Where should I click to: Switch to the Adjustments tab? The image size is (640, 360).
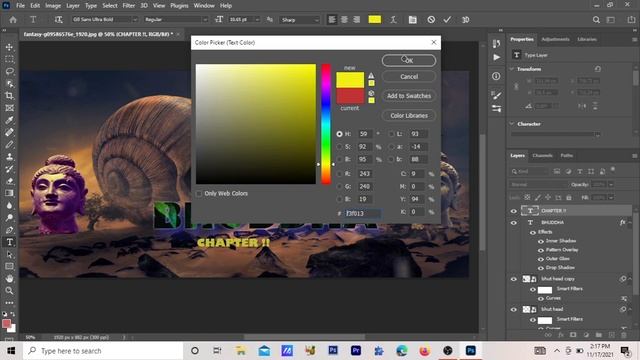[x=556, y=39]
